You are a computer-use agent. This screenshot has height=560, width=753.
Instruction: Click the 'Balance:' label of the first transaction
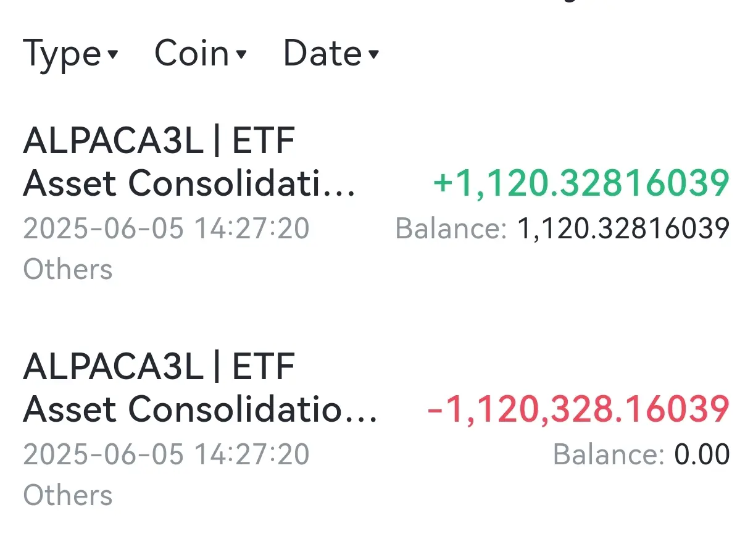tap(451, 229)
